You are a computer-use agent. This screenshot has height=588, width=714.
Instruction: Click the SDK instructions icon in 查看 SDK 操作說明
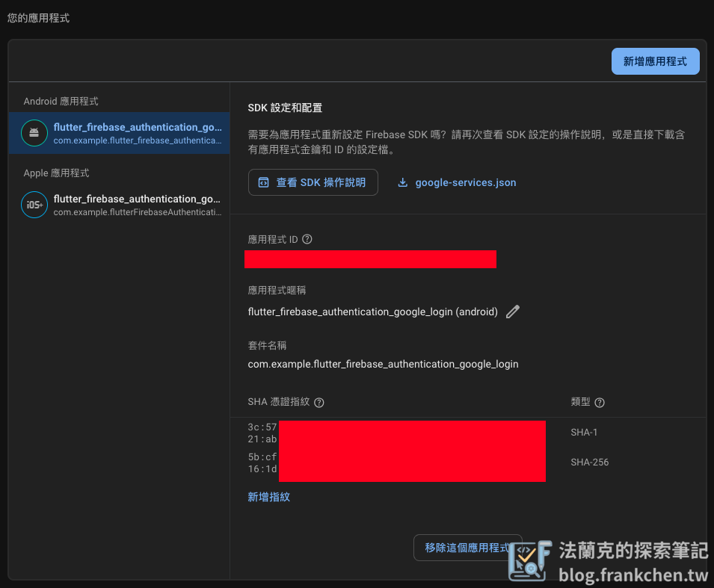(x=264, y=182)
